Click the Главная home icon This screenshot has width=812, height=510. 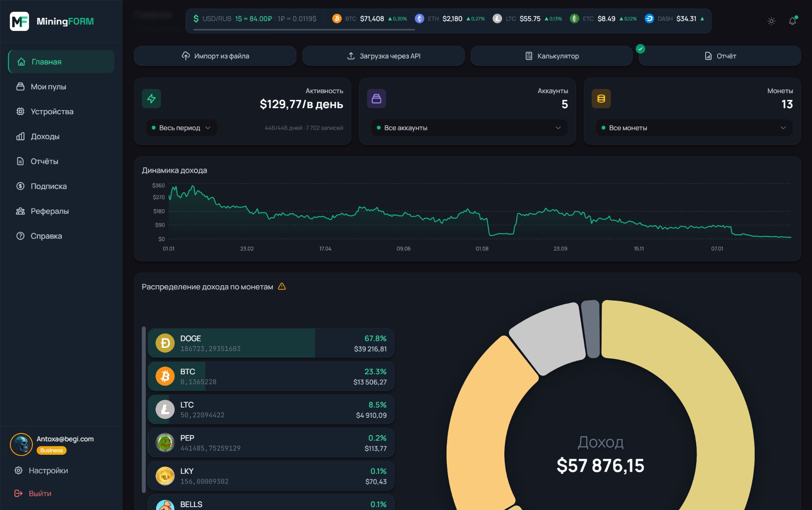pyautogui.click(x=21, y=62)
